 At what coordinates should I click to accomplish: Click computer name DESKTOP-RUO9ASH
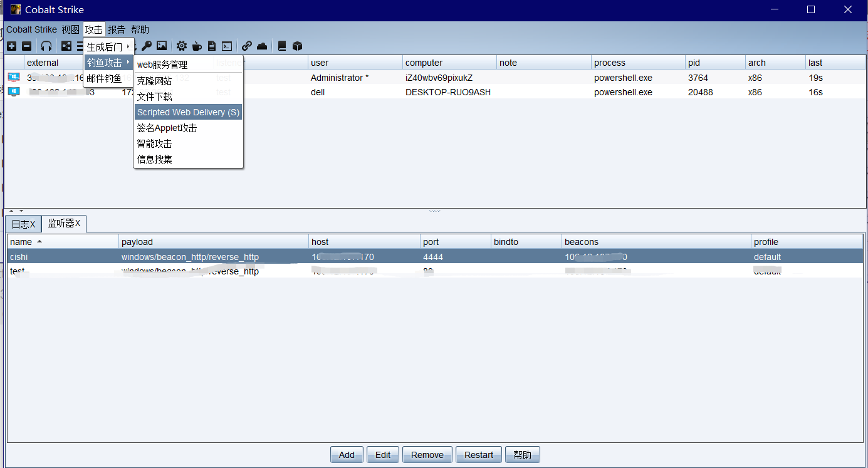(448, 92)
